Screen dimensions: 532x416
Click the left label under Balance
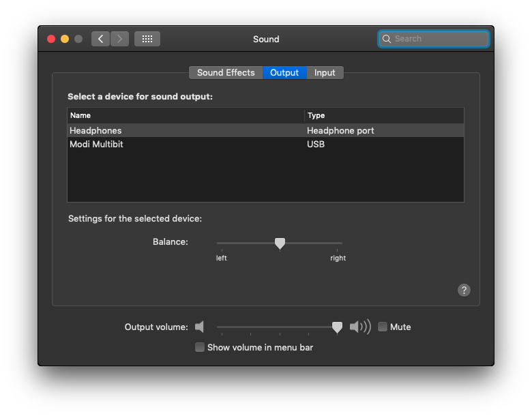(221, 258)
